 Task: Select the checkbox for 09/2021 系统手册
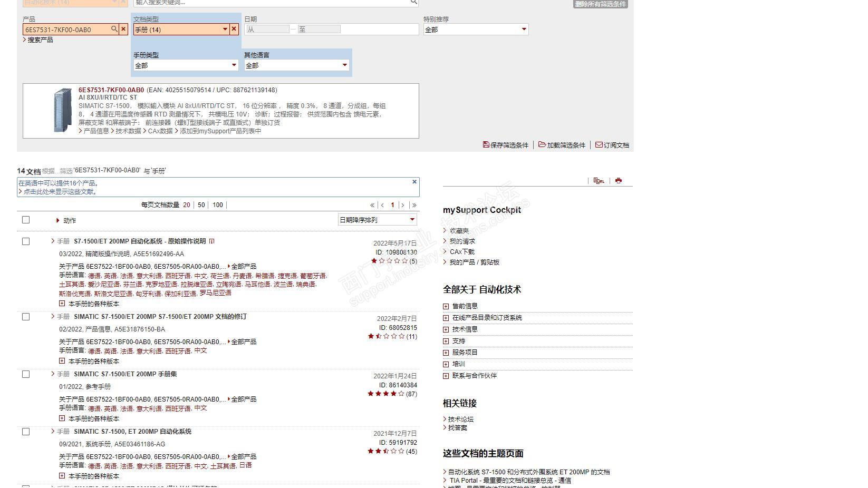26,432
